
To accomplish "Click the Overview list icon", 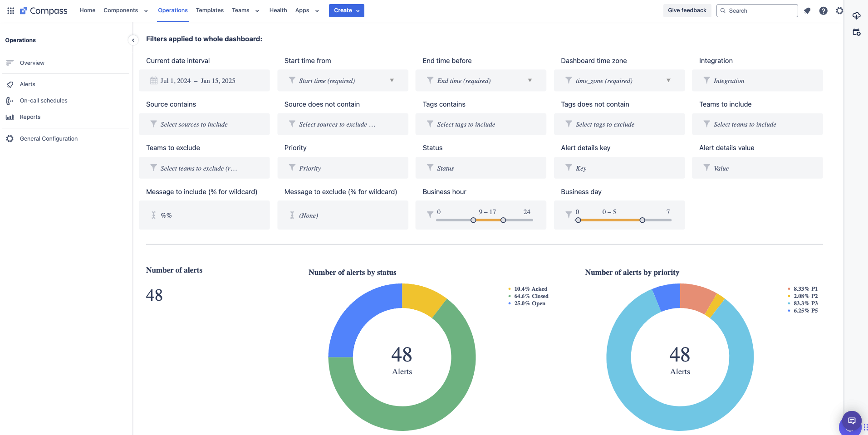I will coord(10,63).
